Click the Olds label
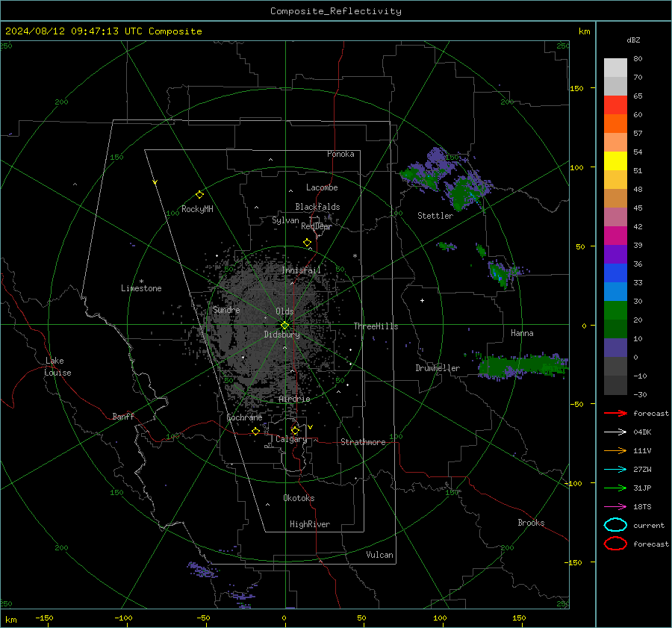672x628 pixels. (x=284, y=311)
